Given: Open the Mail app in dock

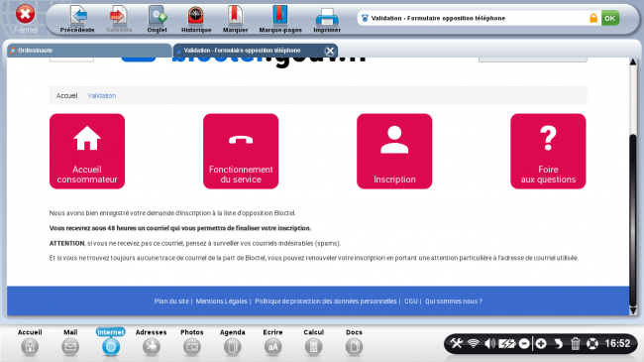Looking at the screenshot, I should (70, 342).
